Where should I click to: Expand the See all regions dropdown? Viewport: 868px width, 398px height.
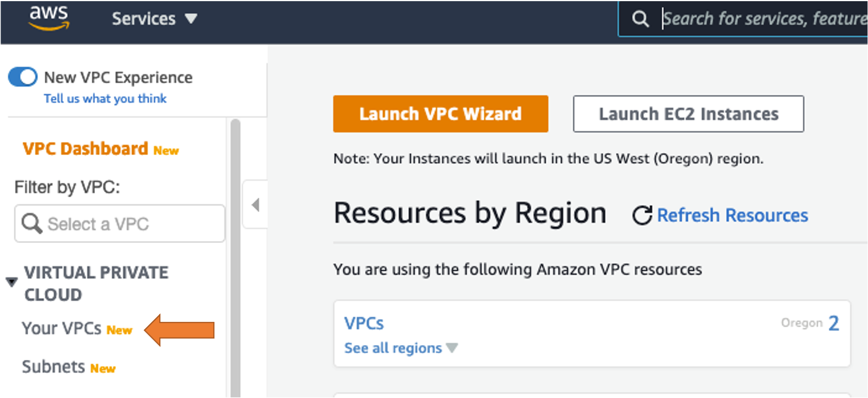[x=401, y=348]
